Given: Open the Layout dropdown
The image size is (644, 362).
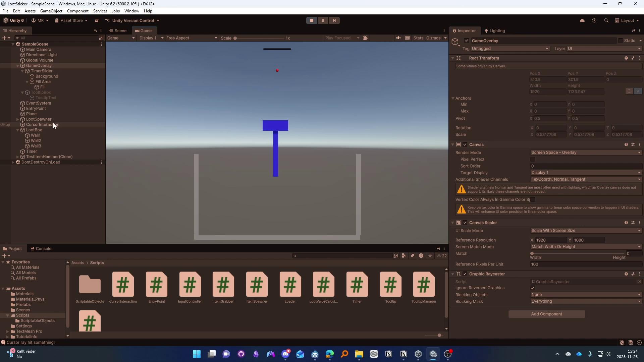Looking at the screenshot, I should click(x=627, y=20).
